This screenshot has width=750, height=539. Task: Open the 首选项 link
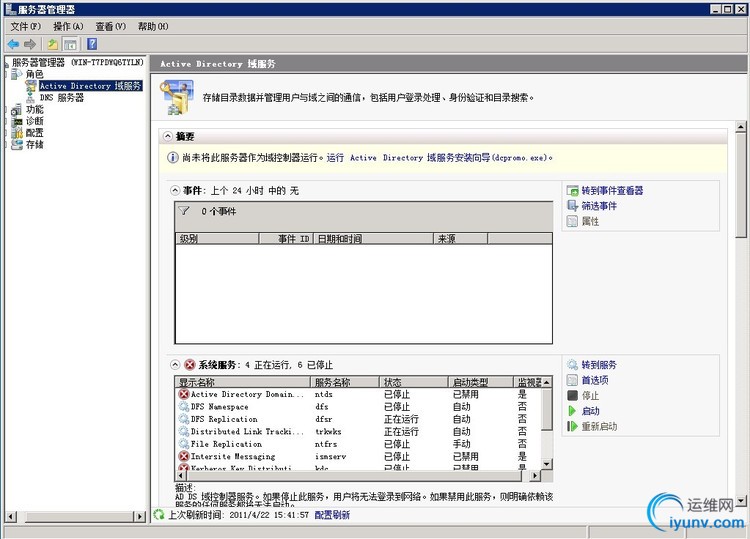(595, 380)
